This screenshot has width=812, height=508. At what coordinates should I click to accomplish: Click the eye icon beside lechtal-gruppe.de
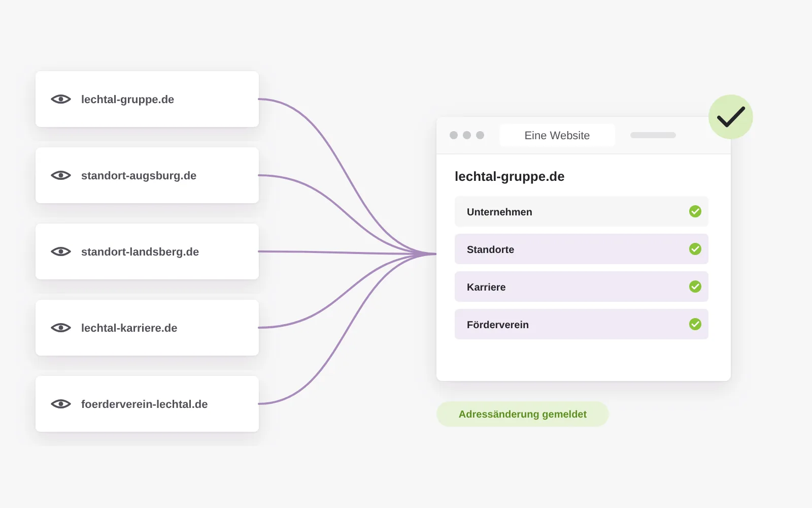(61, 99)
